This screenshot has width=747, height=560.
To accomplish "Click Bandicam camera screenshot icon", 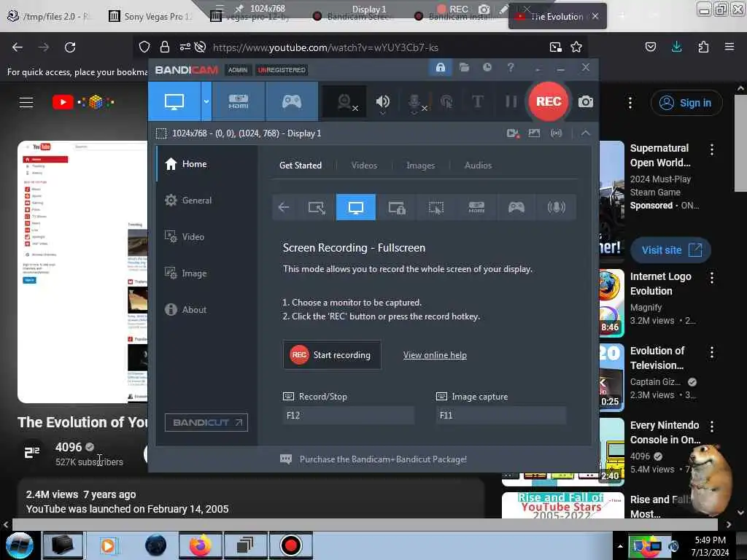I will [x=586, y=101].
